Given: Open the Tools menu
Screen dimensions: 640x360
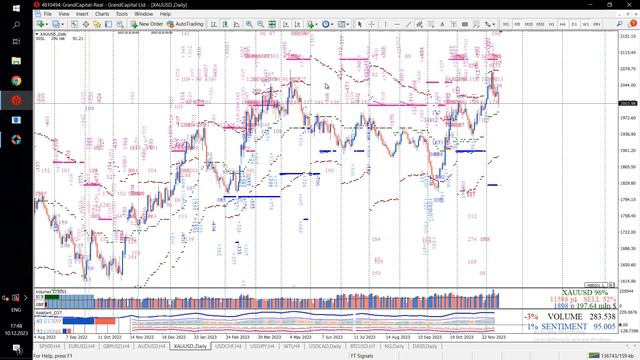Looking at the screenshot, I should 122,14.
